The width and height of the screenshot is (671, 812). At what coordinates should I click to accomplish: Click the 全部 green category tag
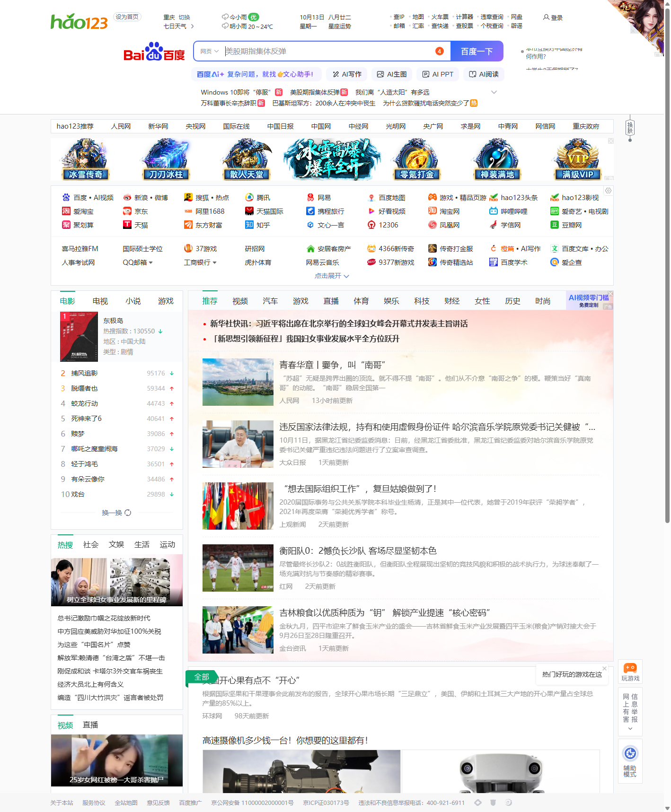tap(202, 677)
